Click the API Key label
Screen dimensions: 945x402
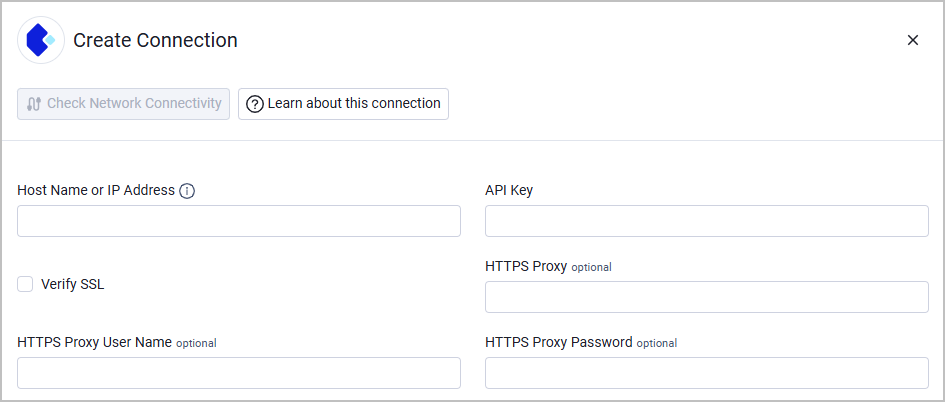[x=509, y=190]
